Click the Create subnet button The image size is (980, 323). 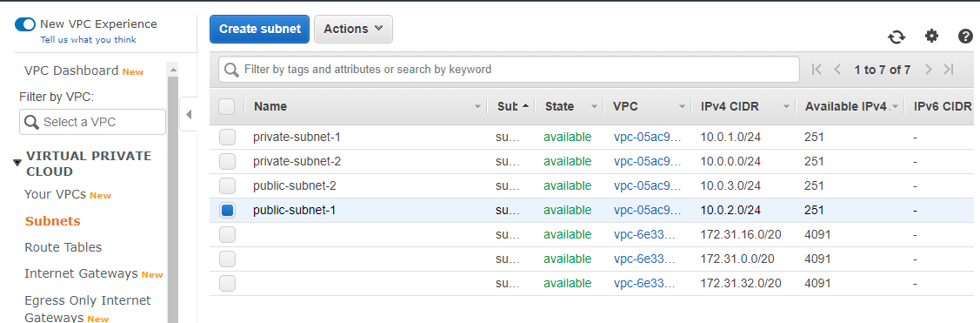tap(259, 29)
